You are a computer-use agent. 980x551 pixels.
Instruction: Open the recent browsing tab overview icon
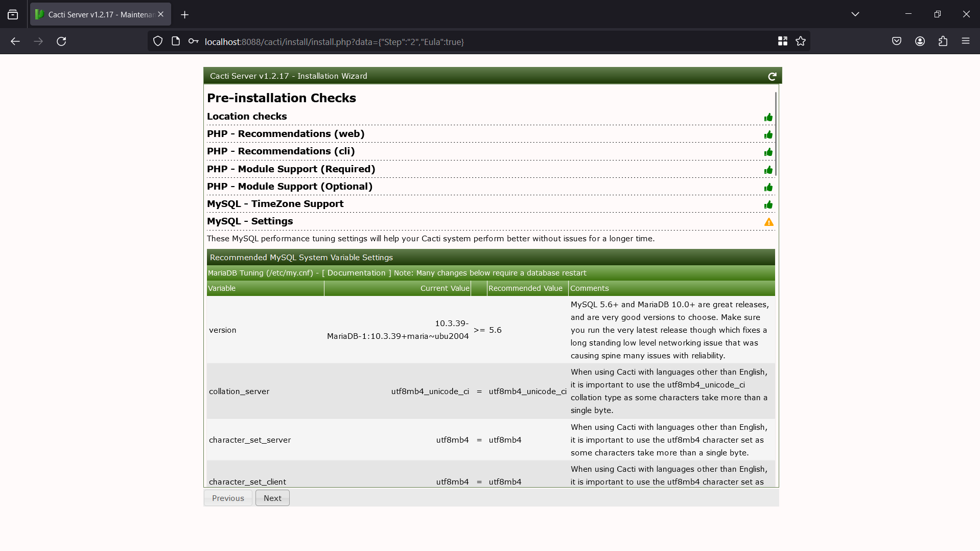pos(13,15)
